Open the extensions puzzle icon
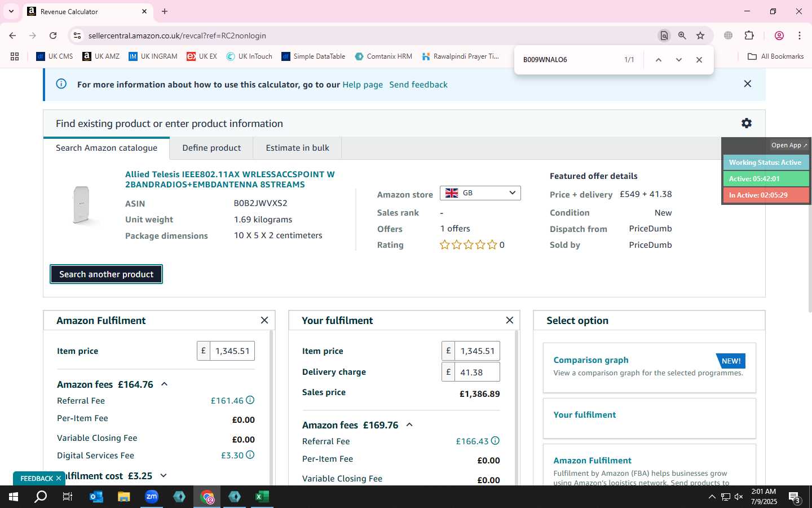 click(749, 36)
